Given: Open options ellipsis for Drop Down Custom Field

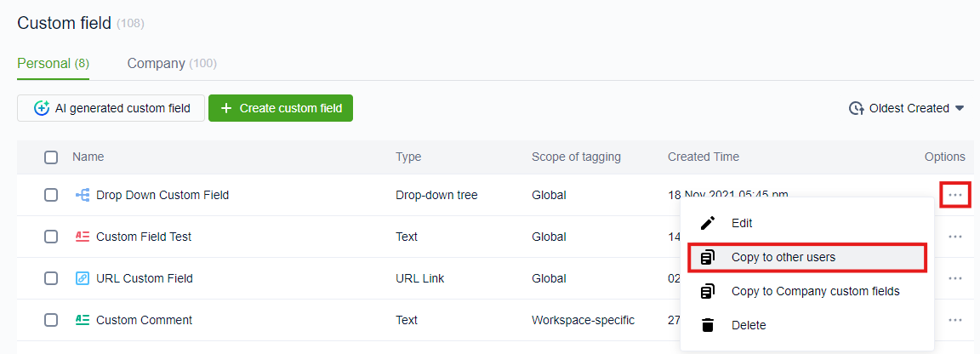Looking at the screenshot, I should (x=955, y=195).
